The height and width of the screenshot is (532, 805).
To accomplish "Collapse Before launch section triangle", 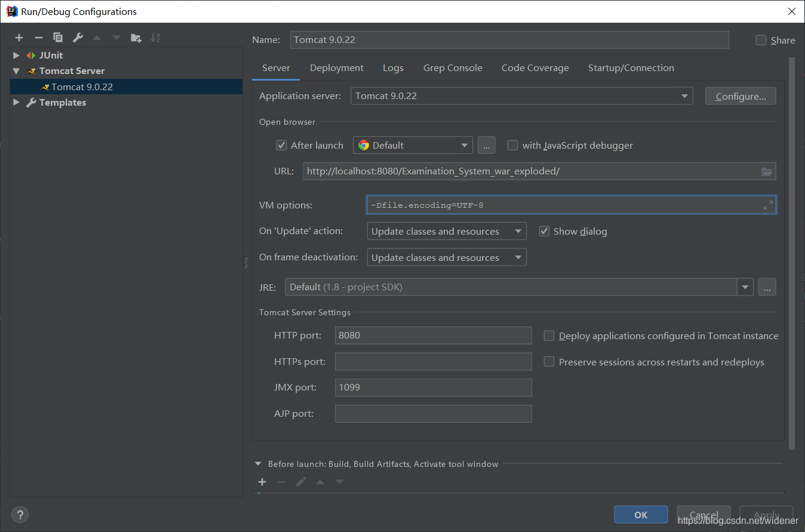I will tap(258, 463).
